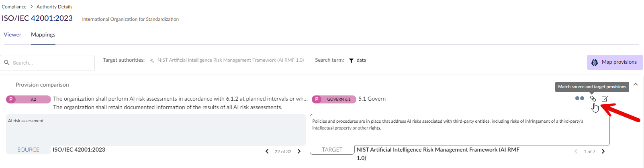Go to previous target provision arrow

click(576, 152)
